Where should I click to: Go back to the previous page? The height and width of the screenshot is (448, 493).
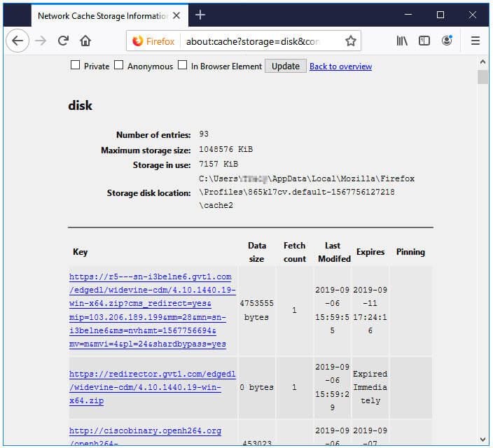(18, 41)
